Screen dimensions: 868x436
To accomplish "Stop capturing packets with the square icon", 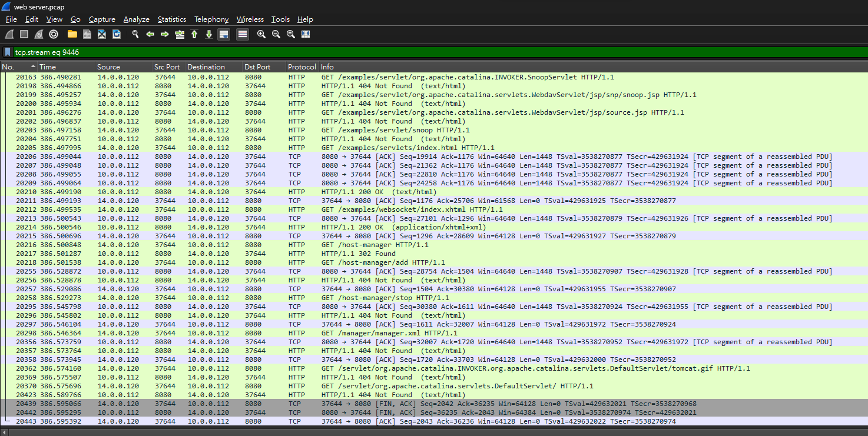I will tap(24, 35).
